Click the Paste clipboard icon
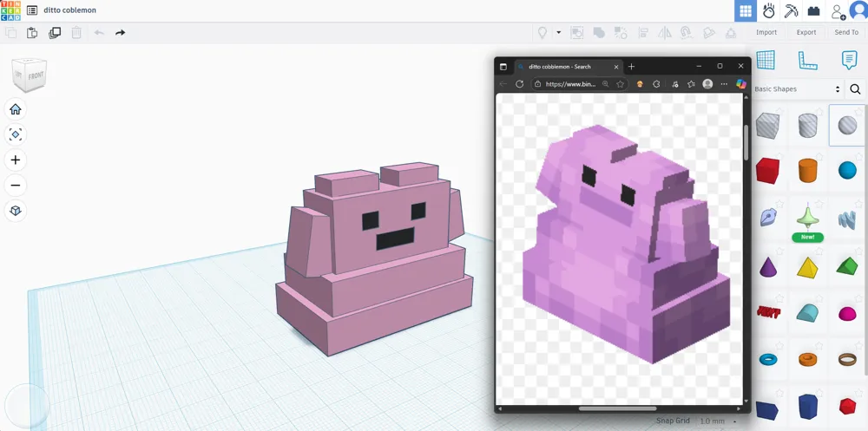The height and width of the screenshot is (431, 868). pos(32,33)
